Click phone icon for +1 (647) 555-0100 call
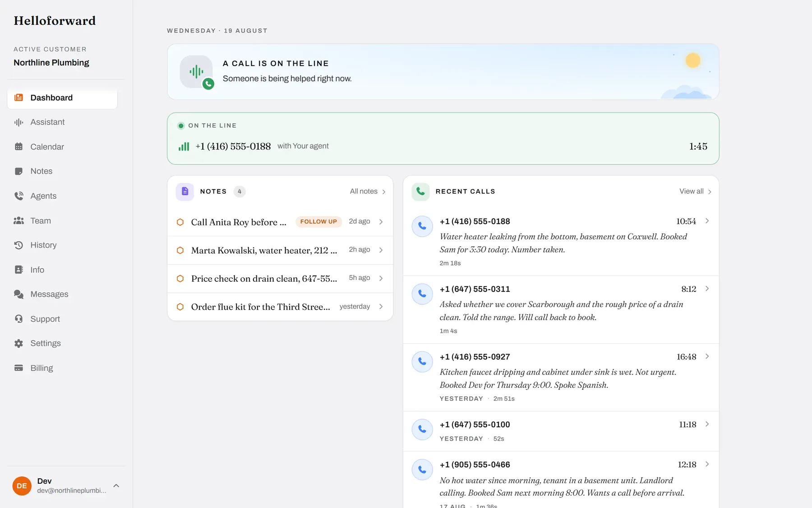Screen dimensions: 812x508 click(x=422, y=429)
